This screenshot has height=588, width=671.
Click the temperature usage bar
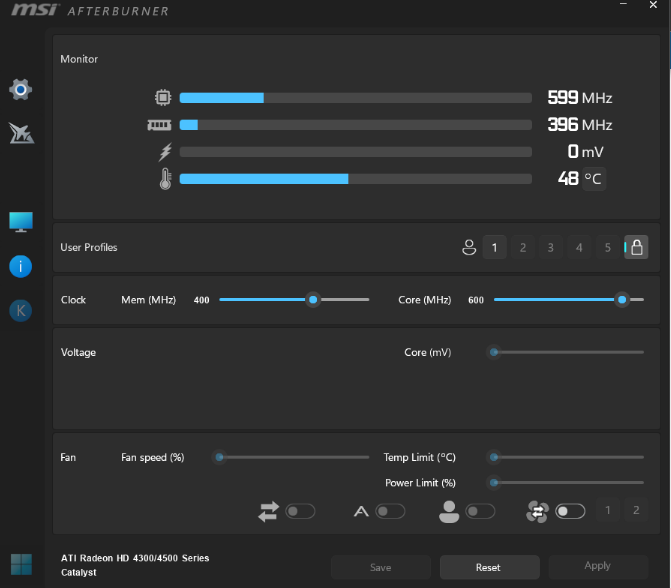tap(356, 179)
